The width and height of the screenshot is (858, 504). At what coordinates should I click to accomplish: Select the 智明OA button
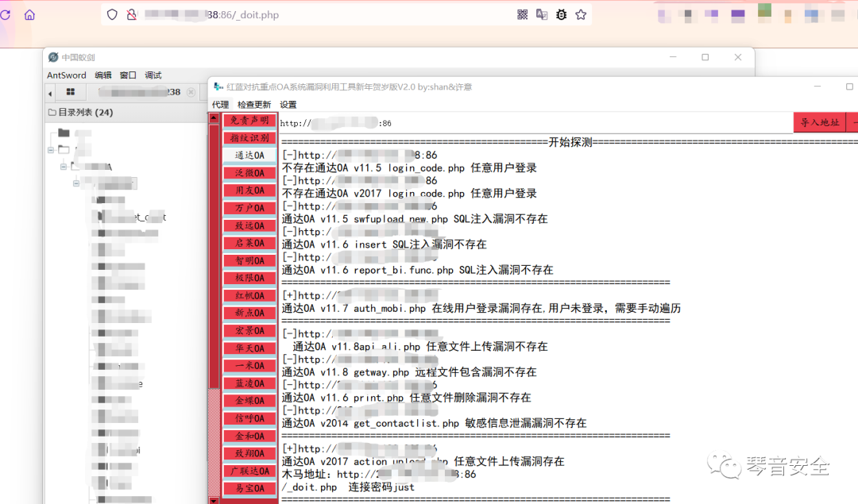click(x=249, y=261)
